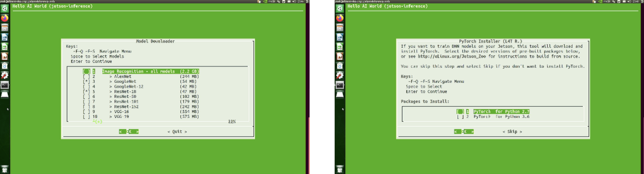
Task: Check the ResNet-152 model checkbox
Action: click(x=86, y=107)
